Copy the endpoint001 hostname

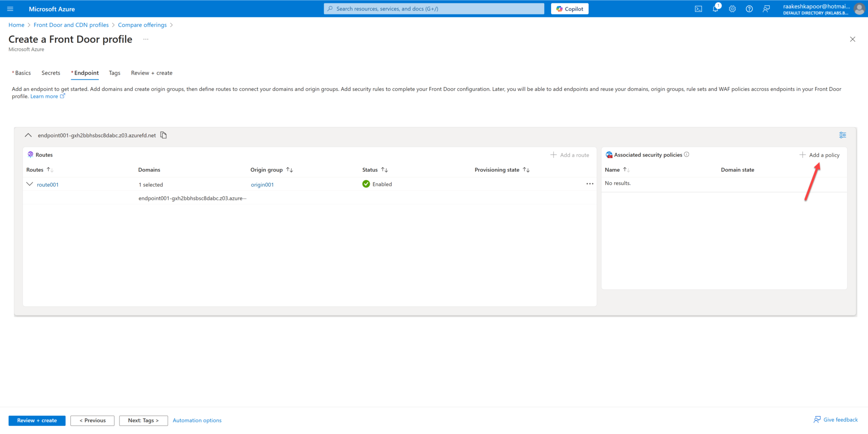pyautogui.click(x=163, y=135)
